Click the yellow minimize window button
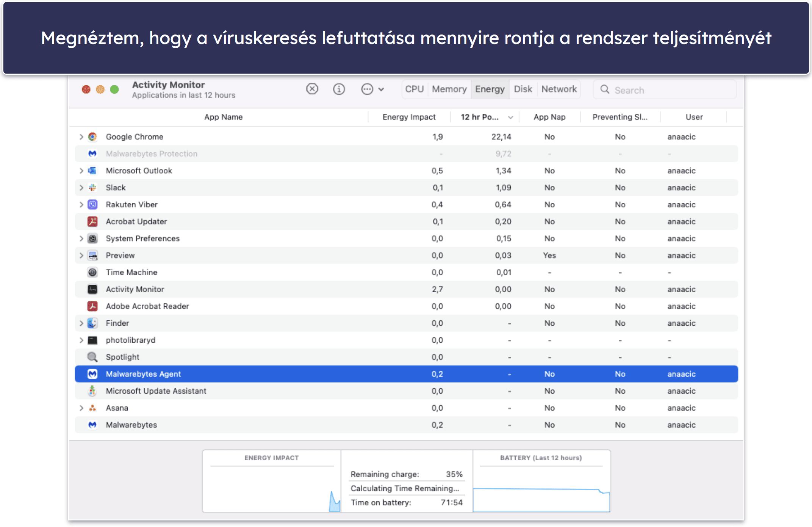This screenshot has width=812, height=527. point(100,89)
